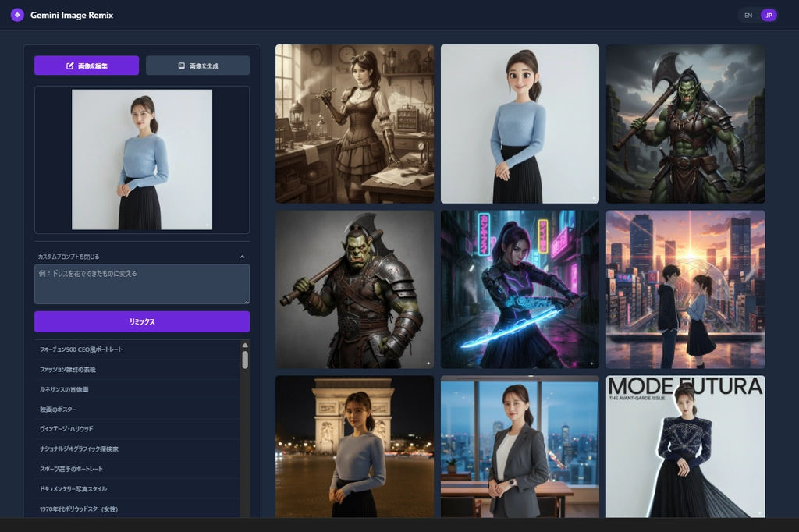The image size is (799, 532).
Task: Switch language toggle to EN
Action: 748,15
